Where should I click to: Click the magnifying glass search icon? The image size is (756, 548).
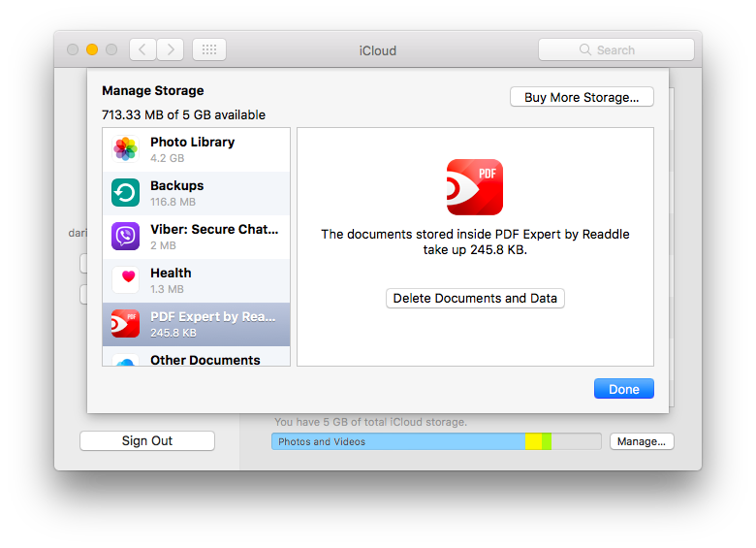tap(584, 49)
